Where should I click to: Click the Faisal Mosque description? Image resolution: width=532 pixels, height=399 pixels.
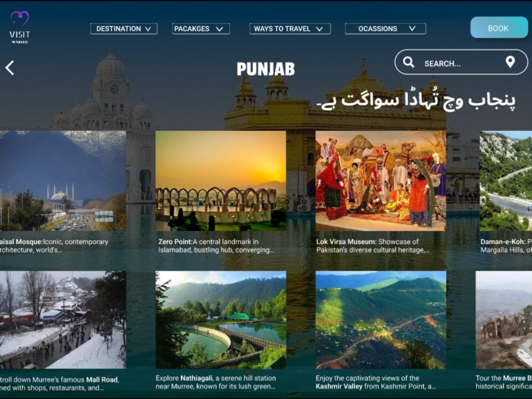(54, 246)
